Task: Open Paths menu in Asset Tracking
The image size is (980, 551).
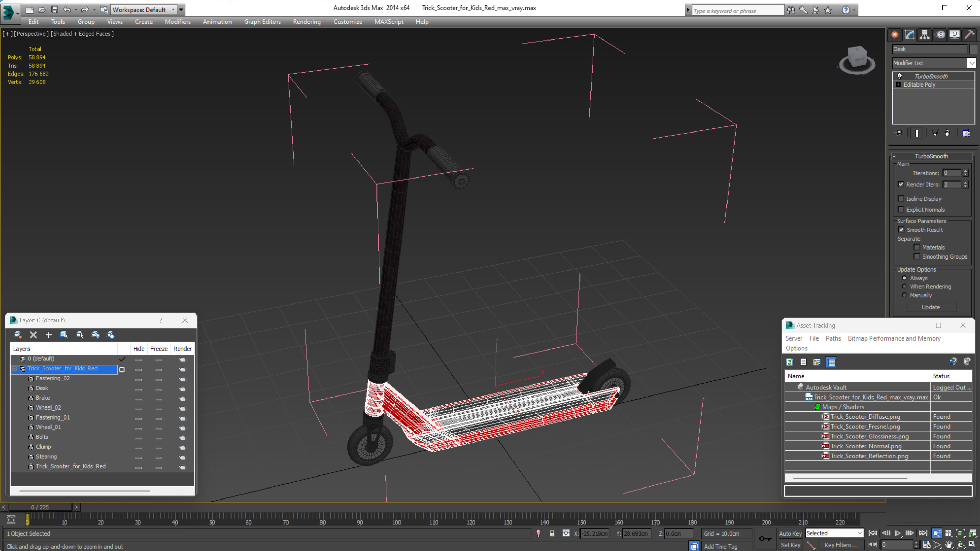Action: click(x=833, y=338)
